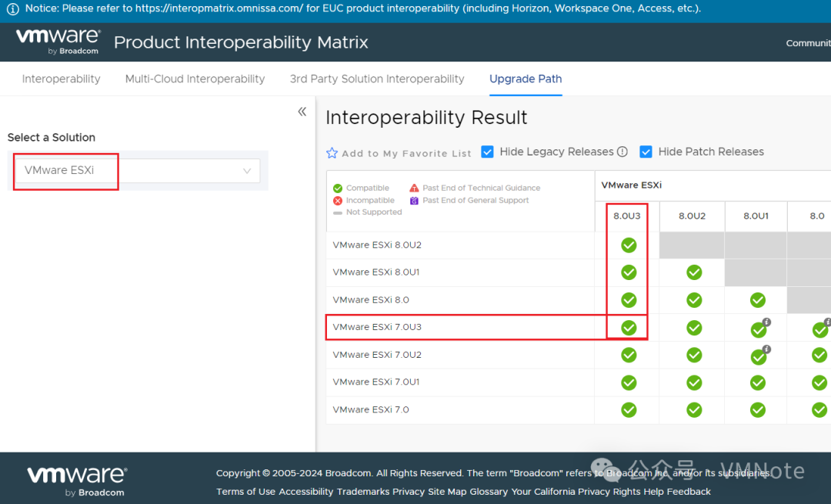Viewport: 831px width, 504px height.
Task: Click VMware by Broadcom logo in header
Action: pyautogui.click(x=58, y=42)
